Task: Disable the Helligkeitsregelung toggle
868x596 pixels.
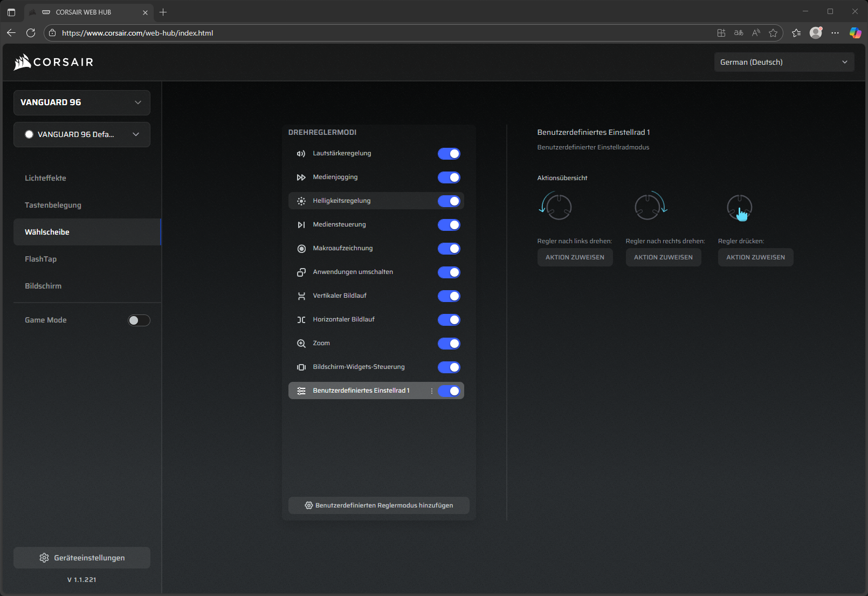Action: click(x=449, y=201)
